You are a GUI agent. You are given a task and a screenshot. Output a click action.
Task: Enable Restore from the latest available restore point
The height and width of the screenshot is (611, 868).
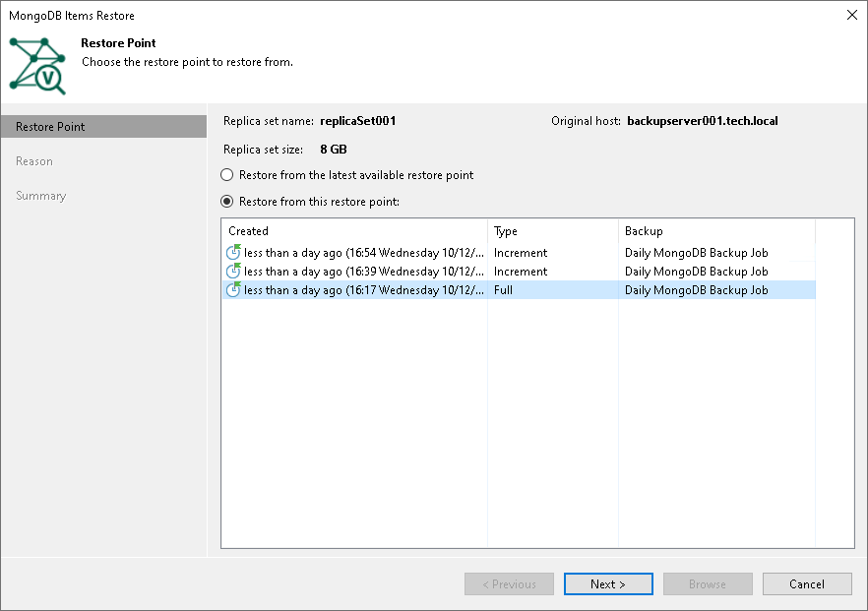tap(227, 174)
